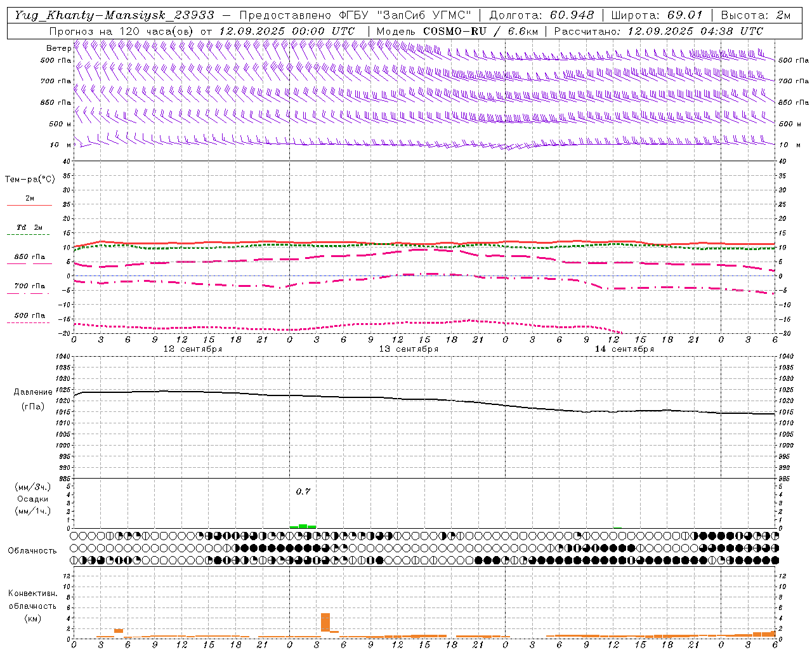Click the '(мм/1ч.)' precipitation unit label

coord(33,511)
